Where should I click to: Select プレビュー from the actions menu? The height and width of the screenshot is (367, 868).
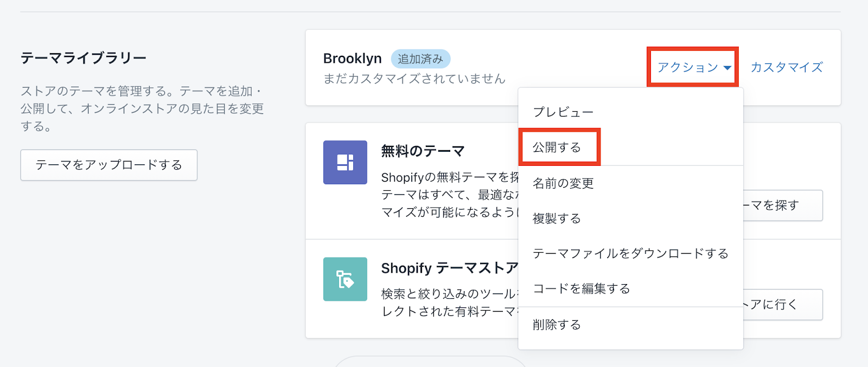point(563,112)
